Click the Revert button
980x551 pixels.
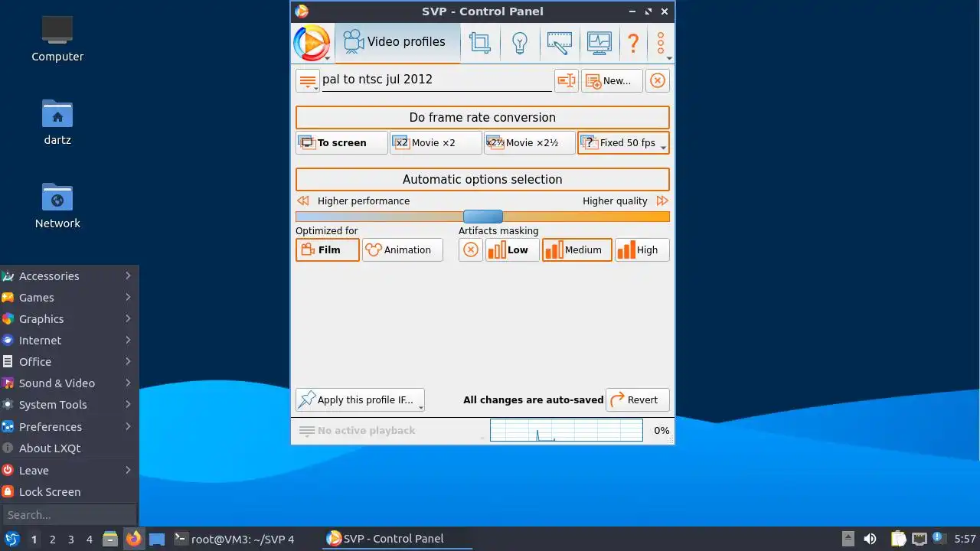638,399
